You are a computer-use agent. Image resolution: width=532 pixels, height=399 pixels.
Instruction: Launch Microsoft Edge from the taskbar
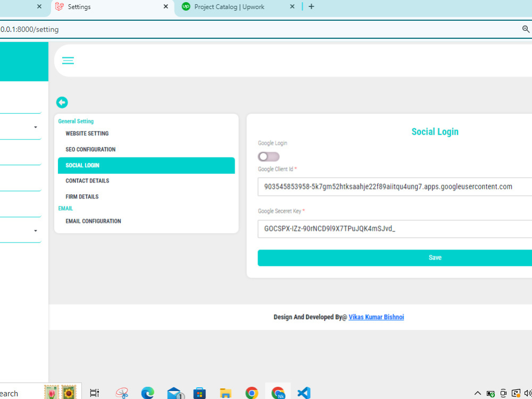pos(147,393)
